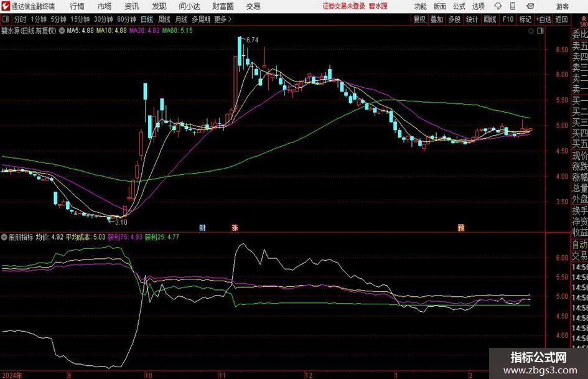Screen dimensions: 588x379
Task: Click the diamond icon at chart corner
Action: pos(531,31)
